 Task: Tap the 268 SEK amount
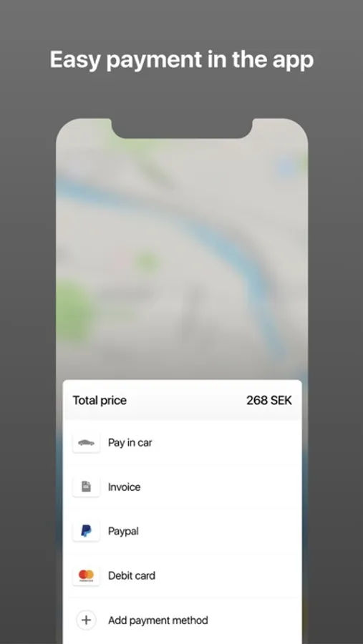click(x=269, y=401)
